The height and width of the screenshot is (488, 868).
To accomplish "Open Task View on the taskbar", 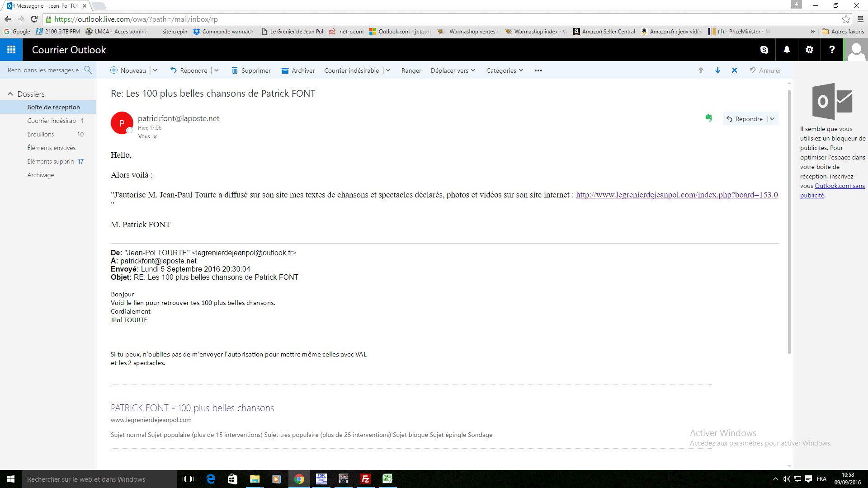I will [188, 479].
